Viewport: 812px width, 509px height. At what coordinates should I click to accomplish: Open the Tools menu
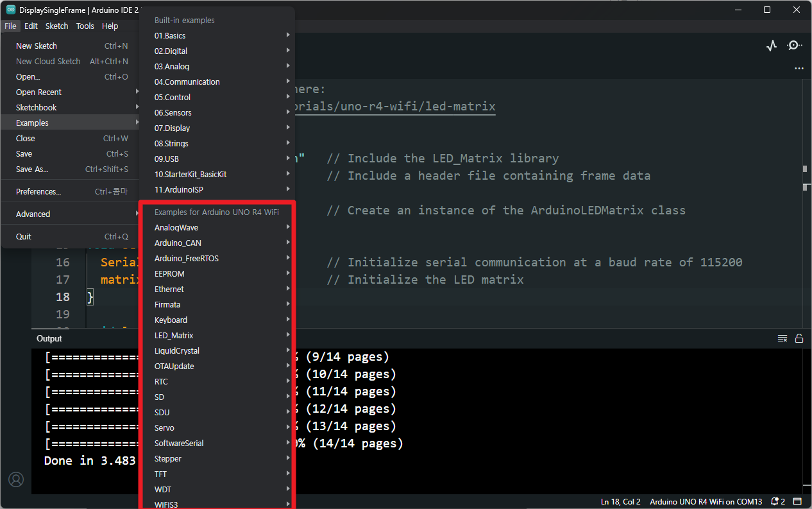click(x=85, y=26)
